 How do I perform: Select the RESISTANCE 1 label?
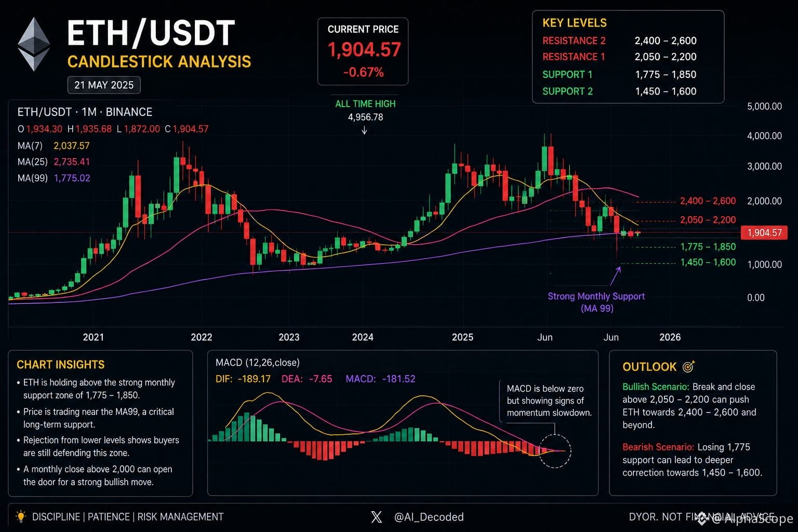coord(574,57)
